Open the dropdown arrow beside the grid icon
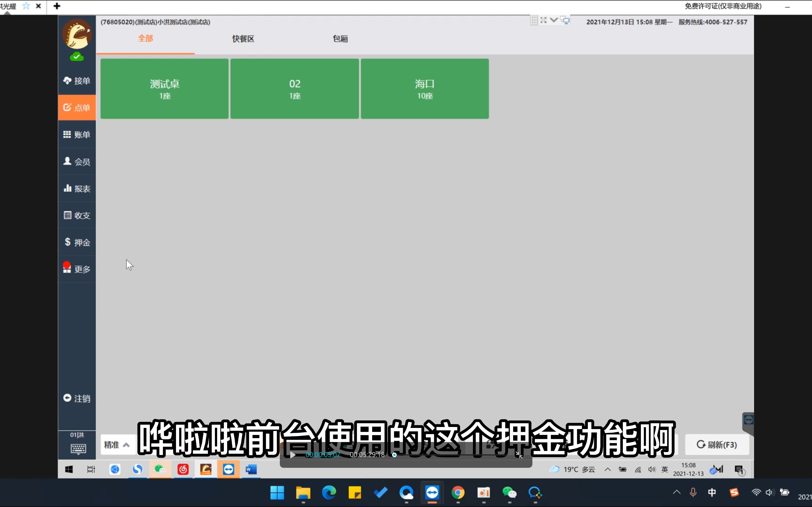 (x=554, y=20)
